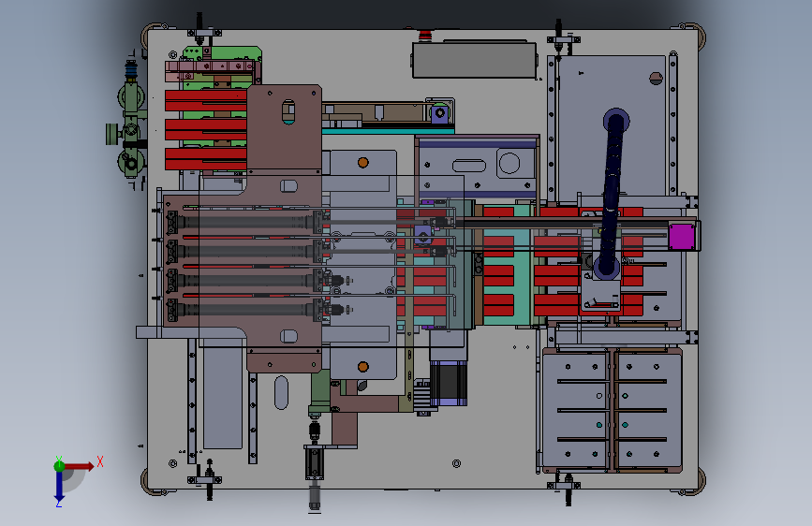
Task: Select the vertical oval slot in the base plate
Action: 281,392
